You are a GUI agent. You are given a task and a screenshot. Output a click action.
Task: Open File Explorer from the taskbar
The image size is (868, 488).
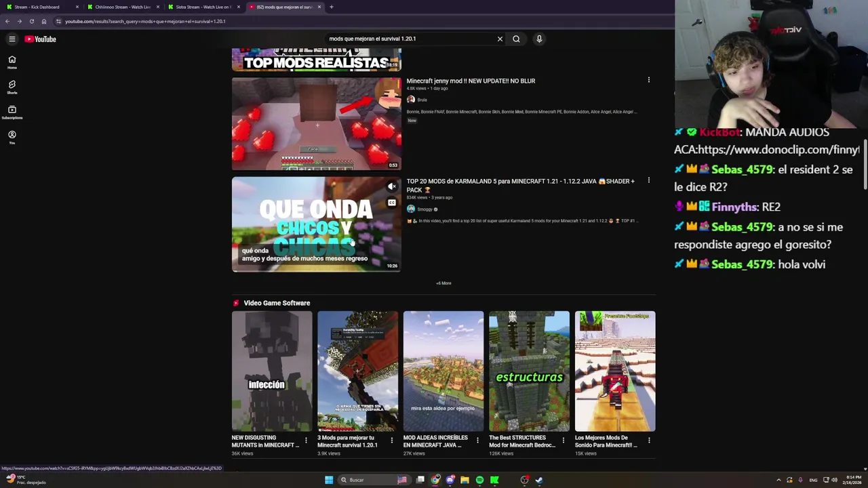coord(465,480)
